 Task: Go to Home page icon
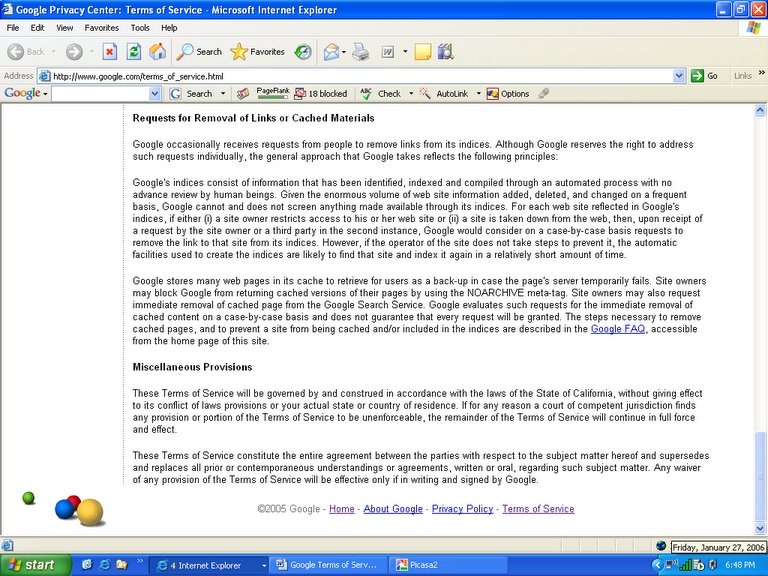pyautogui.click(x=158, y=51)
